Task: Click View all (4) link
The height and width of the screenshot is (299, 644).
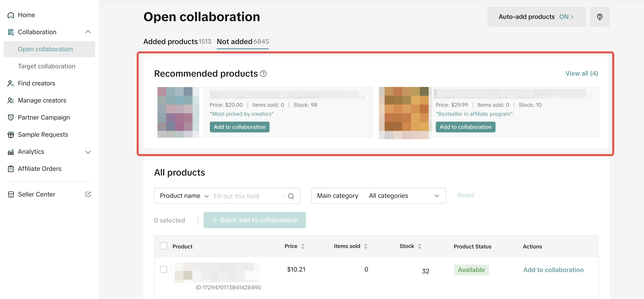Action: pos(581,73)
